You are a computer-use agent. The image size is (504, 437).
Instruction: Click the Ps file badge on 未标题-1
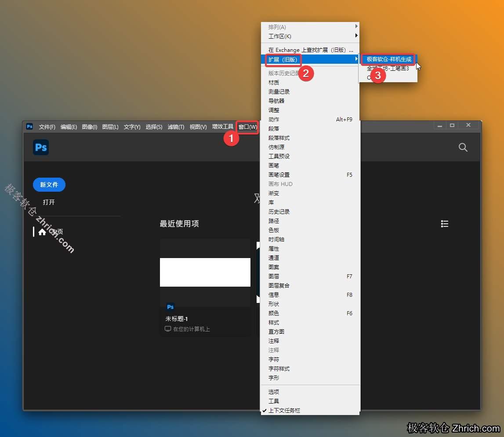(170, 307)
